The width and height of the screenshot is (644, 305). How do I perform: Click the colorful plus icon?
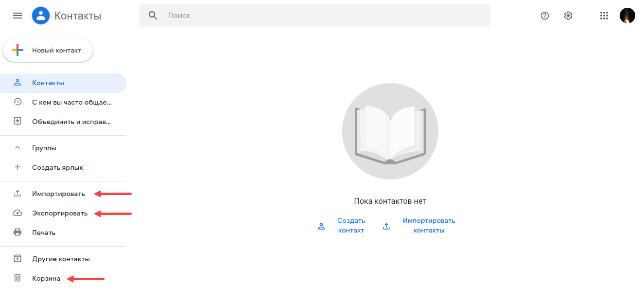click(x=17, y=50)
